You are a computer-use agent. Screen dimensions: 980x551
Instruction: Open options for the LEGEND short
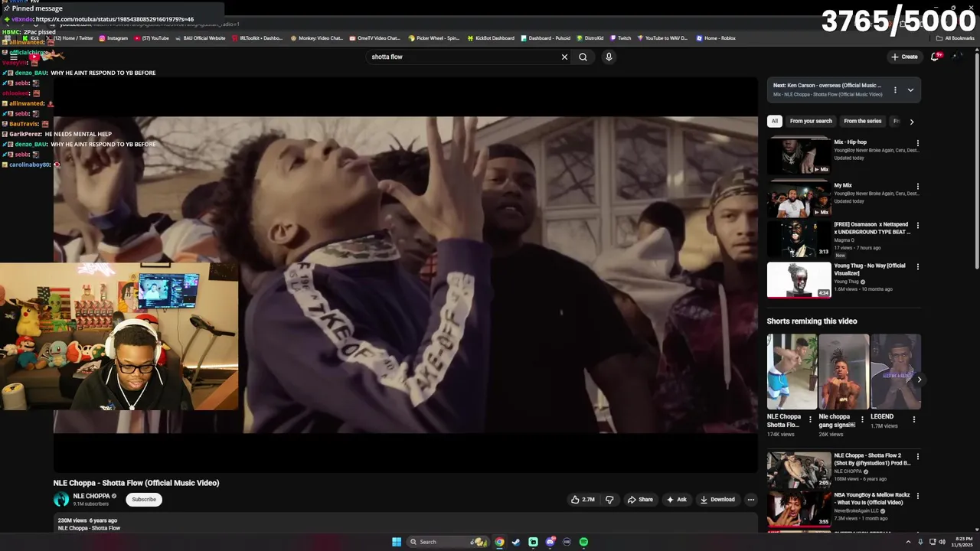[x=913, y=419]
